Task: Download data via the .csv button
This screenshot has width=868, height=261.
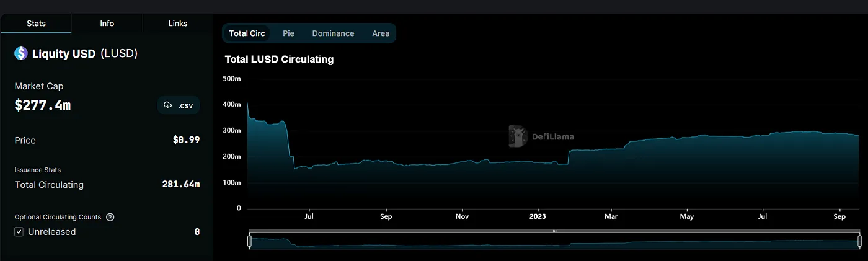Action: [179, 105]
